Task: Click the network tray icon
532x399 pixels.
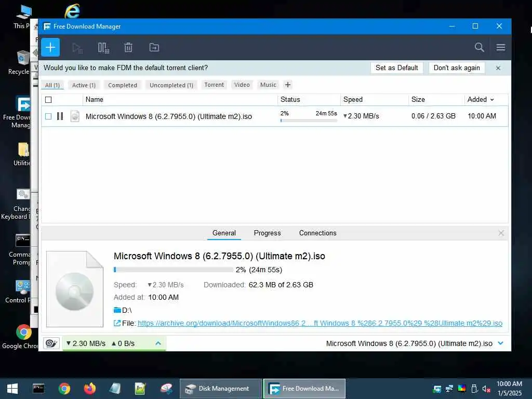Action: pos(449,389)
